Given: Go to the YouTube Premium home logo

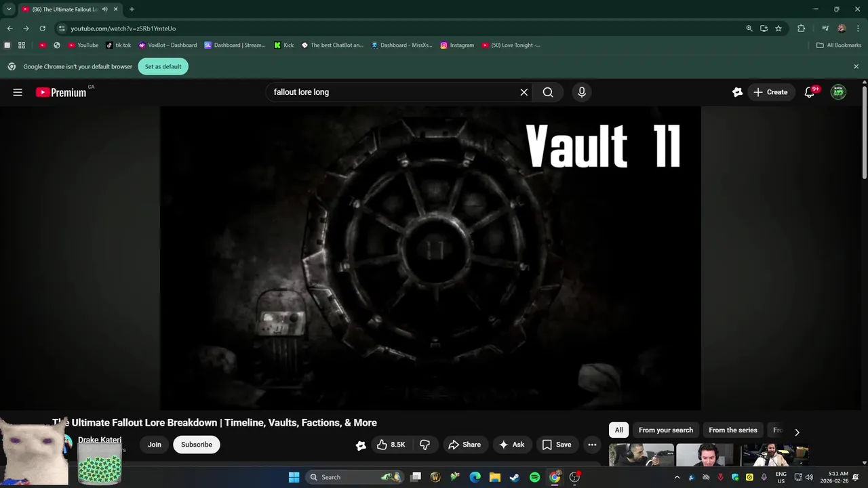Looking at the screenshot, I should pos(61,92).
